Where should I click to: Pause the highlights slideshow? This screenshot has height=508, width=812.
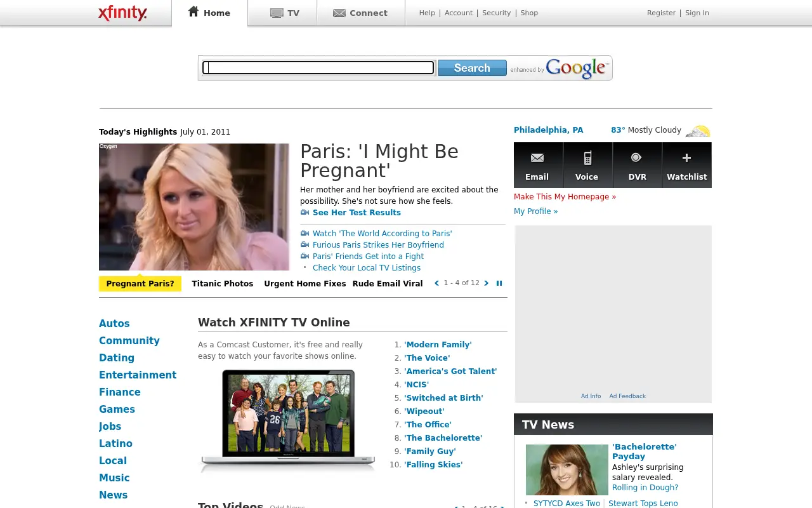[x=499, y=283]
